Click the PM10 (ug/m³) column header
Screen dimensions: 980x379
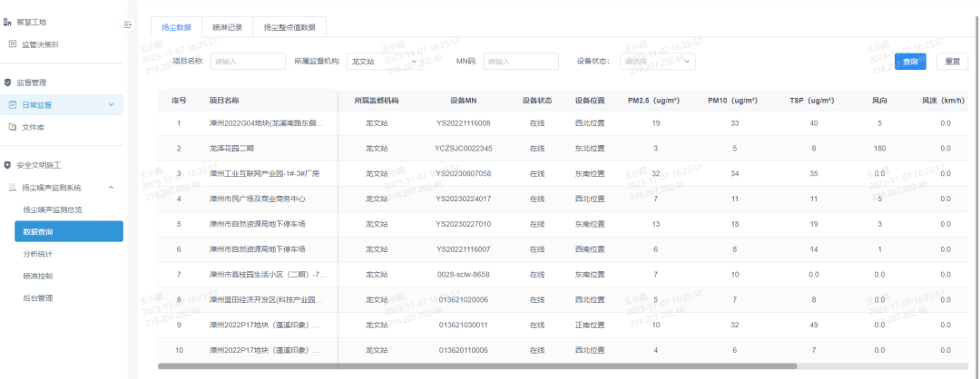click(732, 101)
